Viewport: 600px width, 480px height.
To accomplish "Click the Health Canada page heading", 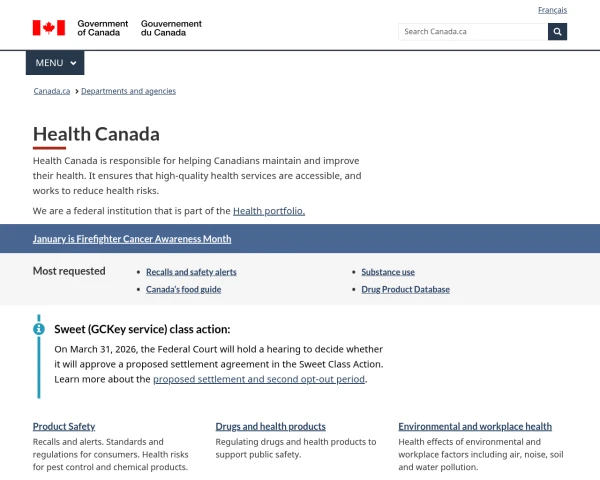I will pos(96,134).
